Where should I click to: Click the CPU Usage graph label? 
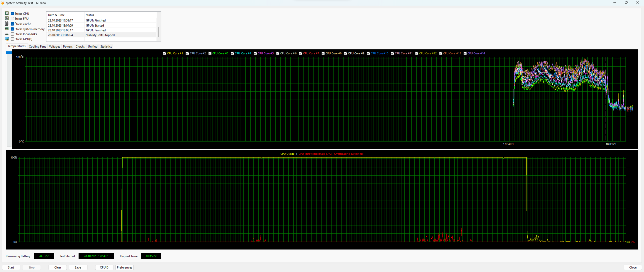[x=287, y=154]
